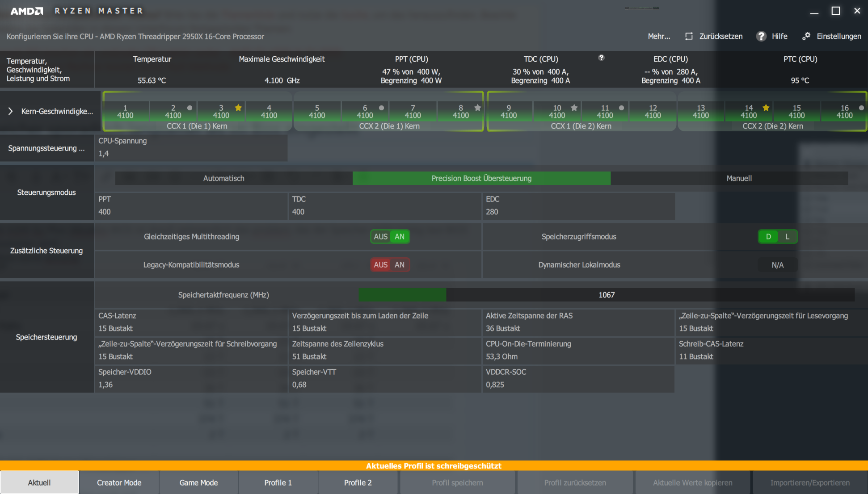868x494 pixels.
Task: Toggle Gleichzeitiges Multithreading switch
Action: pos(390,237)
